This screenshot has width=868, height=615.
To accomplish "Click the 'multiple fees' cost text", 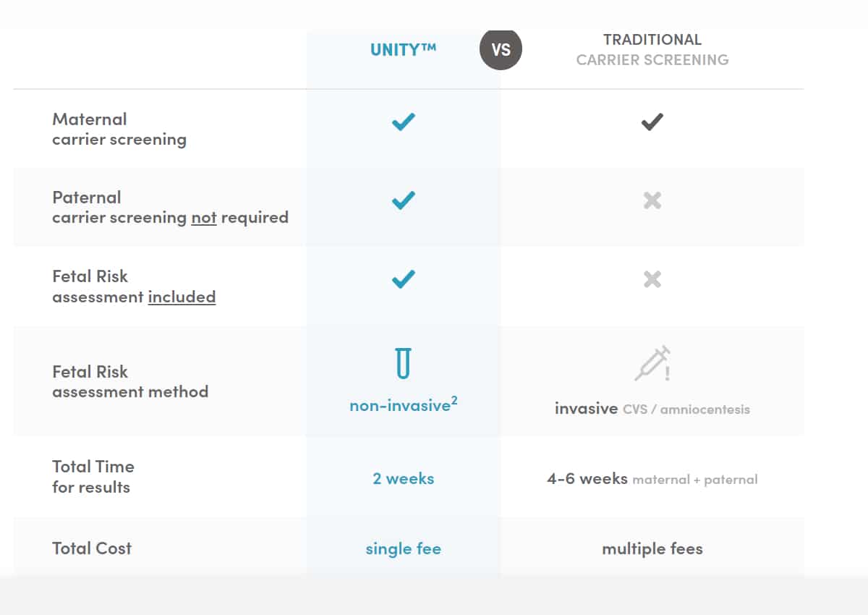I will point(652,549).
